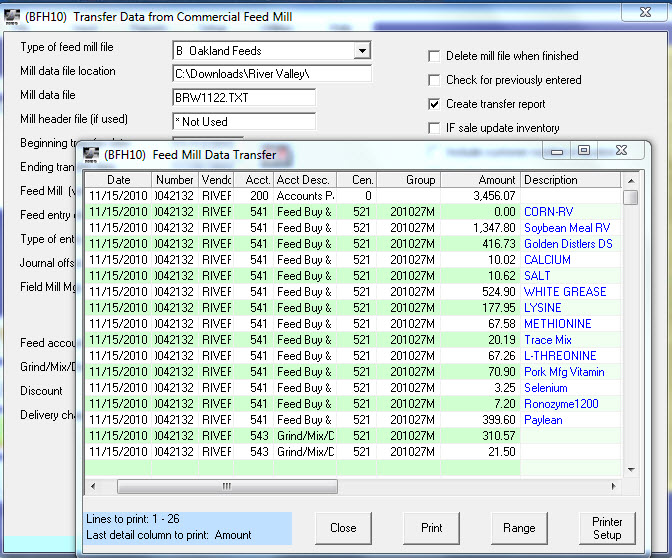Viewport: 672px width, 558px height.
Task: Click the vertical scrollbar up arrow
Action: (630, 180)
